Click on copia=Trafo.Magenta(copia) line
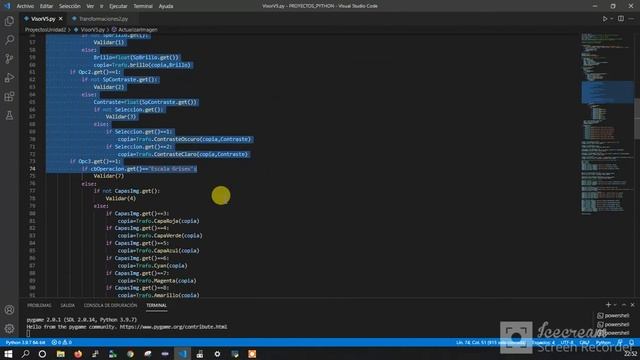640x360 pixels. tap(157, 280)
